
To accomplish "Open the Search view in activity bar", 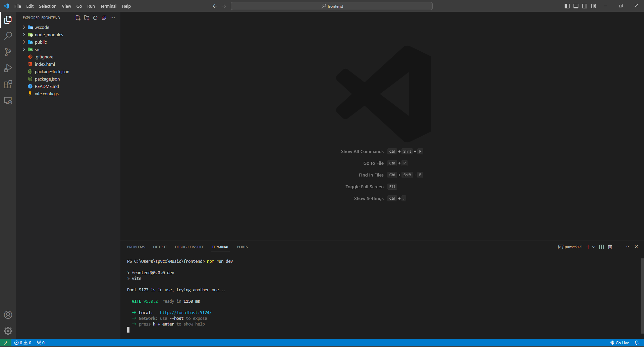I will (8, 36).
